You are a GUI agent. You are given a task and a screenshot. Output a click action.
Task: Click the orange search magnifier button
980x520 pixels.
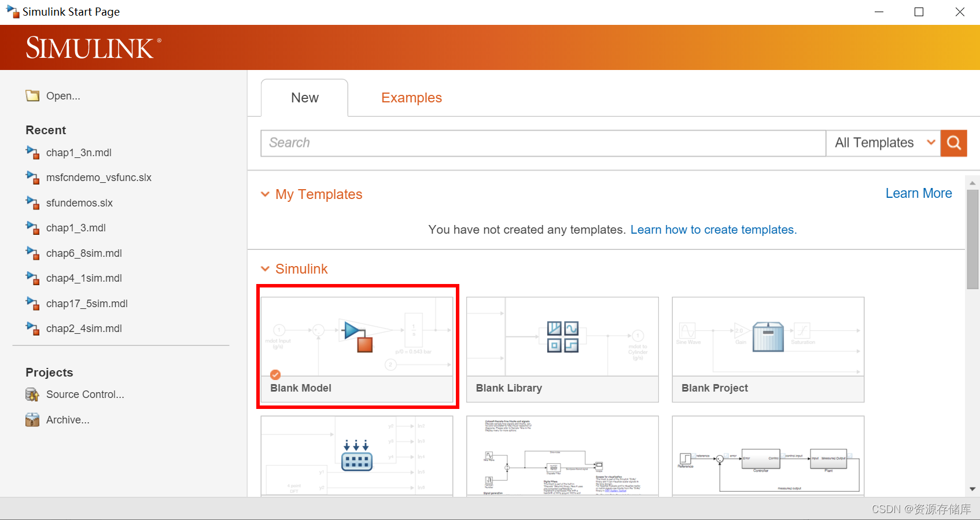[954, 143]
